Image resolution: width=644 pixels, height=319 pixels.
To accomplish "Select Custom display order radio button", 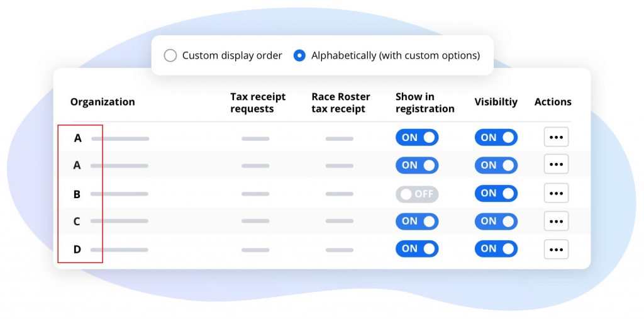I will pyautogui.click(x=170, y=55).
